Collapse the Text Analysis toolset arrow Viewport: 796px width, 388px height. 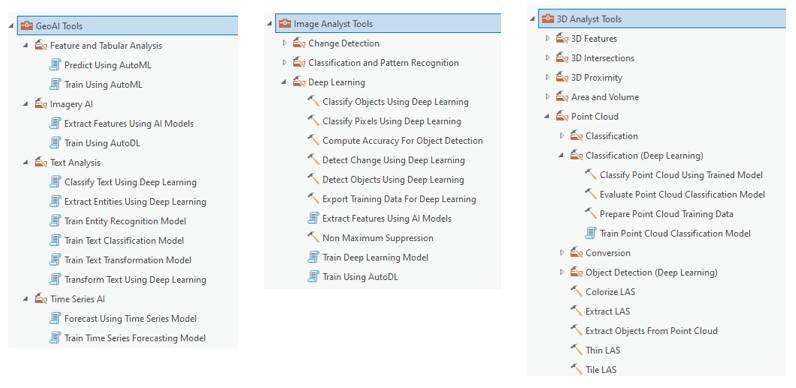click(x=25, y=163)
